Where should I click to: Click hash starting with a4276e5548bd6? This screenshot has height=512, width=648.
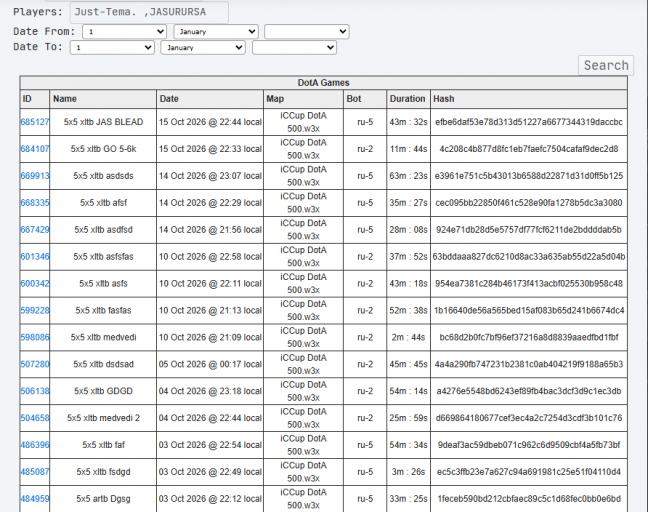tap(529, 391)
